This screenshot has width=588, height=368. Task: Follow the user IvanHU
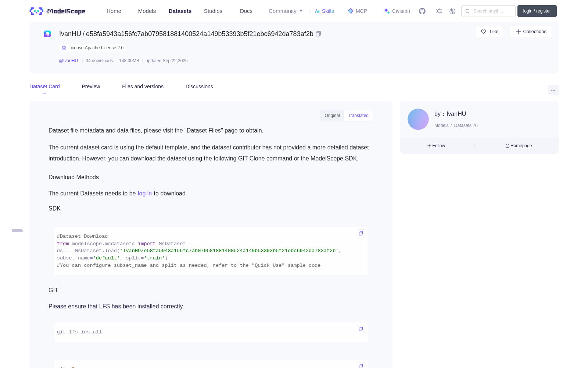pos(436,146)
